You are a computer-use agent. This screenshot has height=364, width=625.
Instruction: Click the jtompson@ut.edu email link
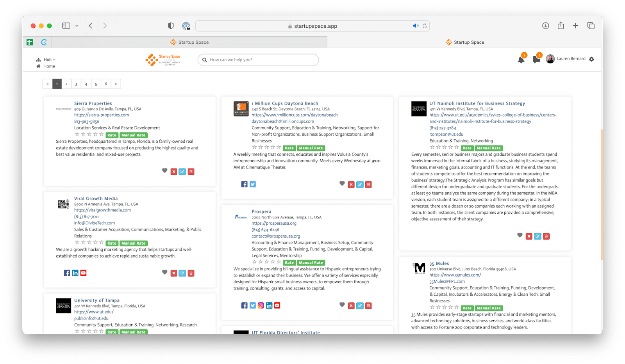coord(446,134)
